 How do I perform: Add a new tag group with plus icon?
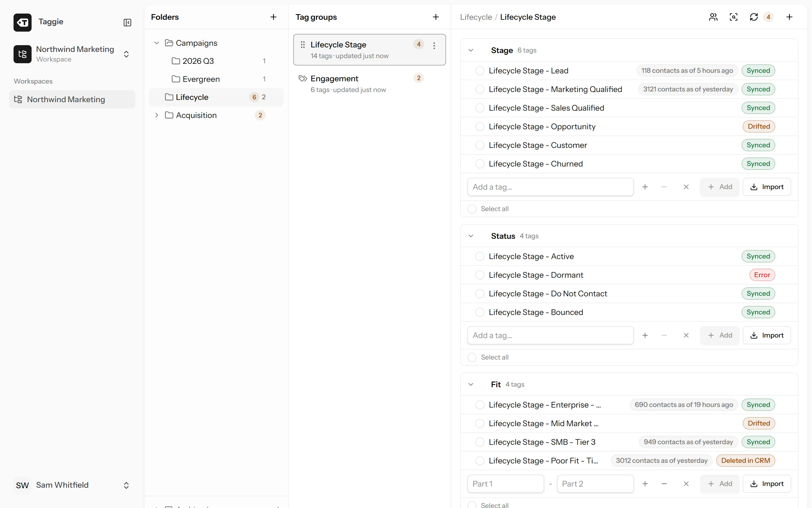click(x=436, y=17)
